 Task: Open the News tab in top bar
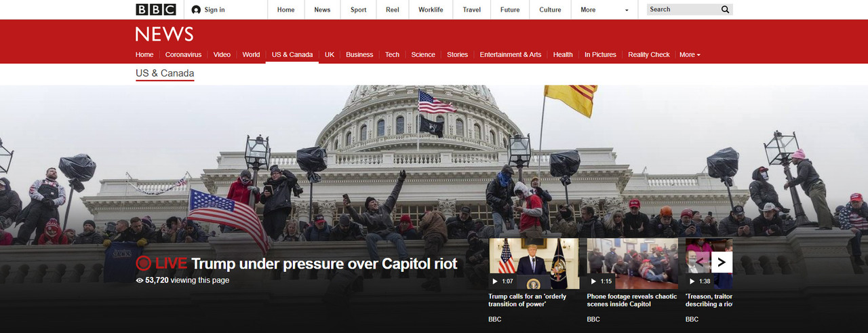322,9
